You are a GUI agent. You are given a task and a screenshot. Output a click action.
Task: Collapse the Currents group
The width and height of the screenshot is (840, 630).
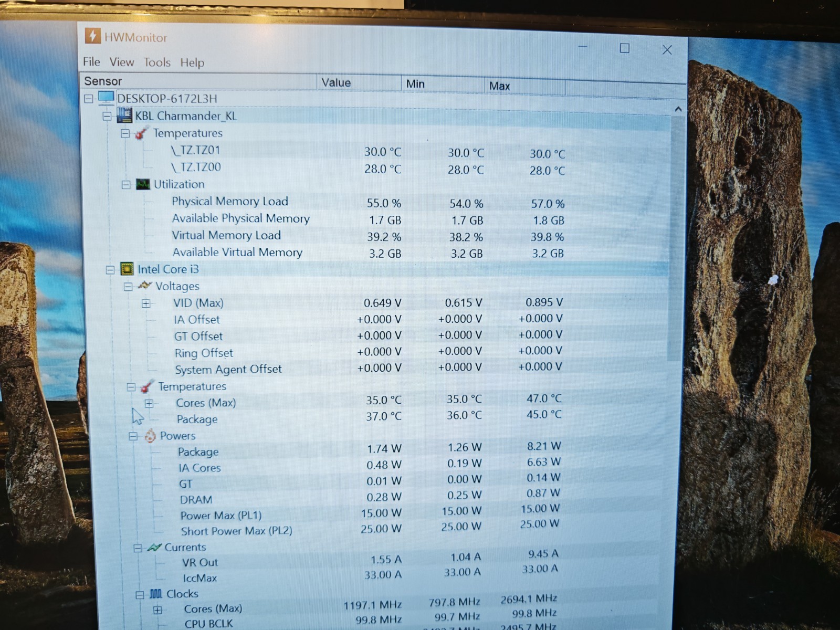tap(138, 548)
